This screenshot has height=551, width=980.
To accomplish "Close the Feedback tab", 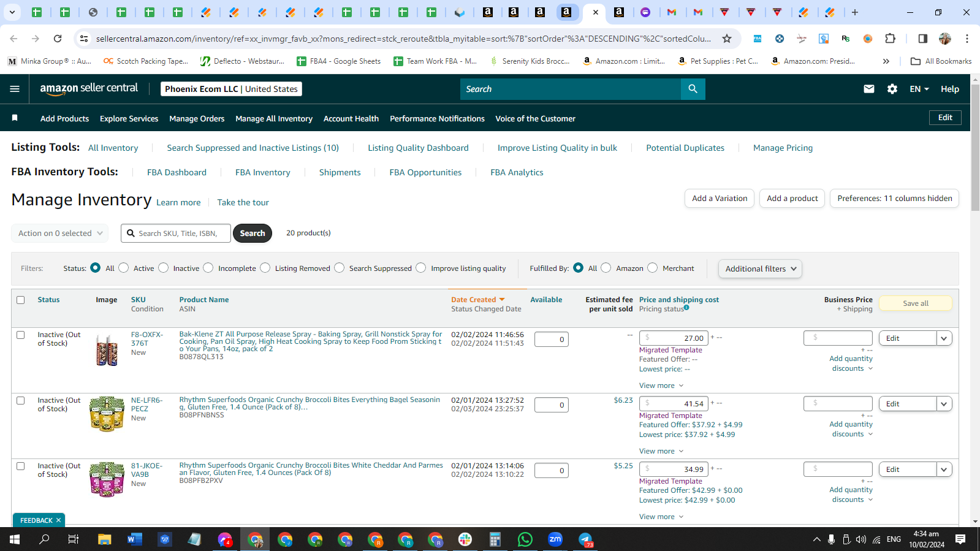I will (x=59, y=520).
